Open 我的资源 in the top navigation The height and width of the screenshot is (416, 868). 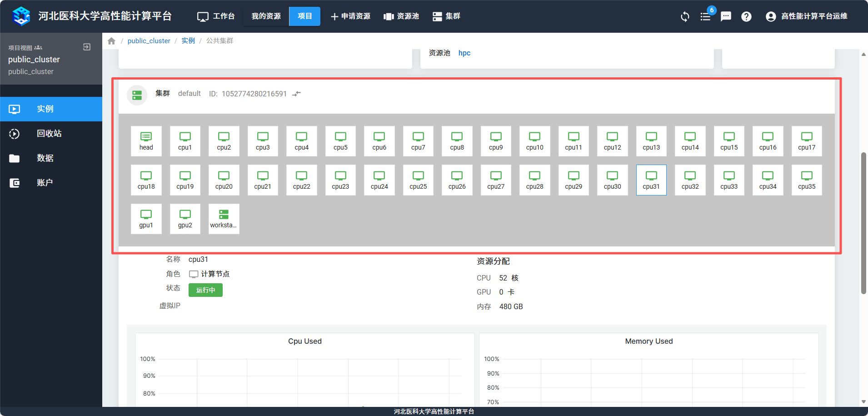(x=266, y=16)
